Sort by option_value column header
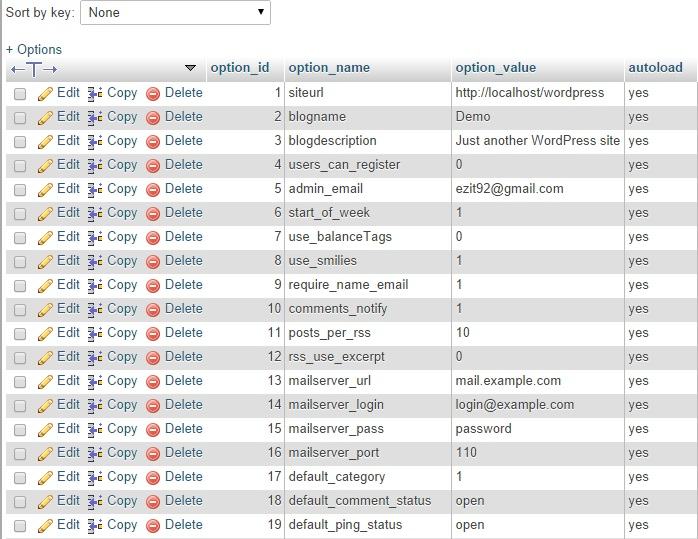The image size is (698, 539). pyautogui.click(x=495, y=68)
